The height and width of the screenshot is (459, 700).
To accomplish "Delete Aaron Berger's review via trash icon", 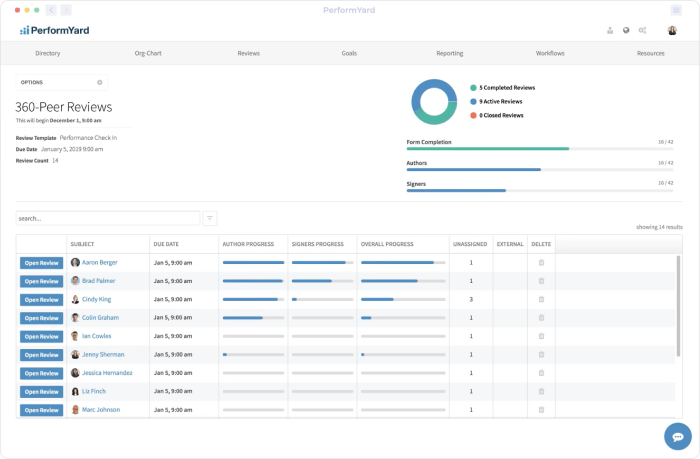I will click(541, 263).
